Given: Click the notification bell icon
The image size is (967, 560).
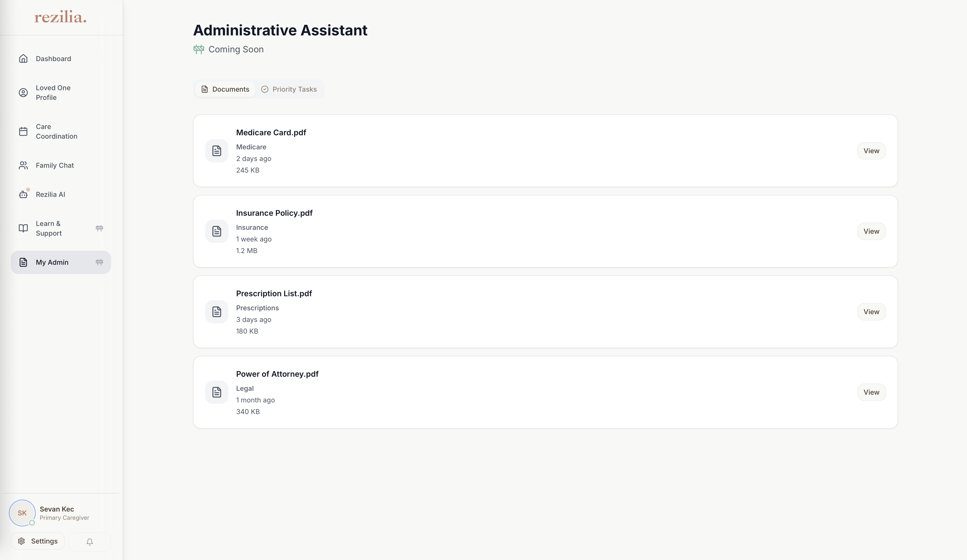Looking at the screenshot, I should tap(89, 542).
